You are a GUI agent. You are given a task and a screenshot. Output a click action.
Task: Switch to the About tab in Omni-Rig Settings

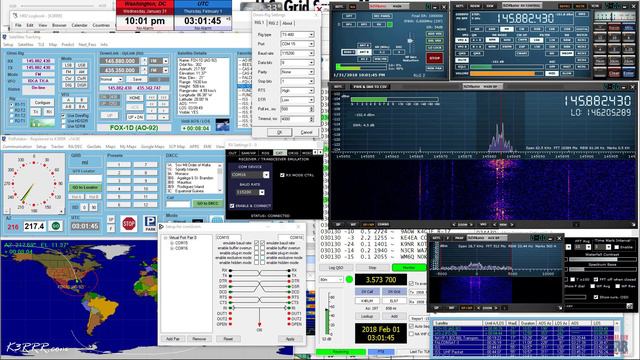[287, 23]
